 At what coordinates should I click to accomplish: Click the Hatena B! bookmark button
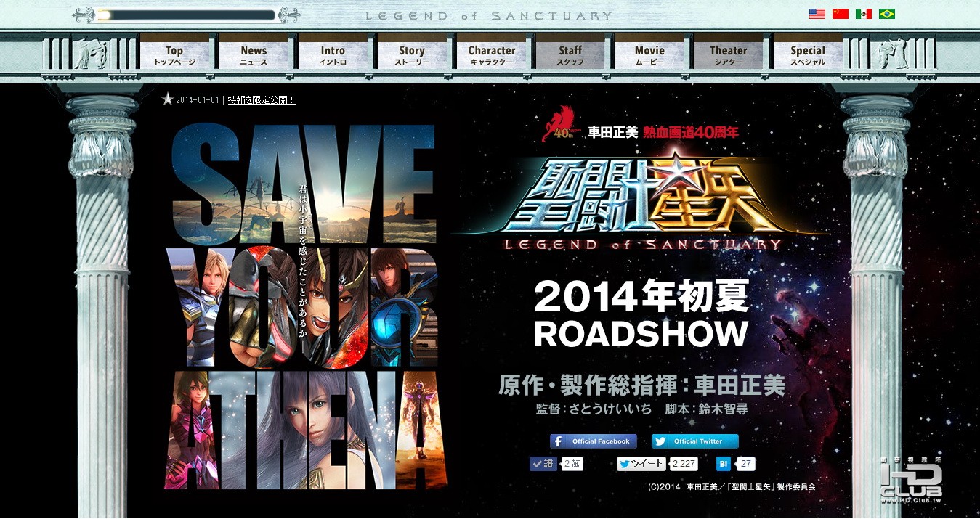tap(724, 464)
